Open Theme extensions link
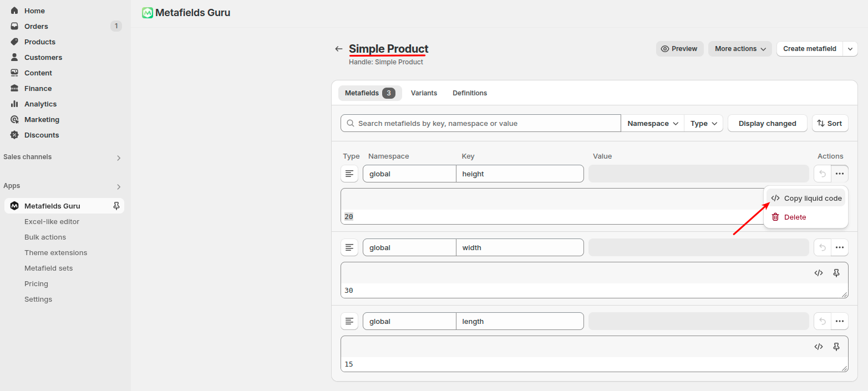Image resolution: width=868 pixels, height=391 pixels. click(55, 252)
